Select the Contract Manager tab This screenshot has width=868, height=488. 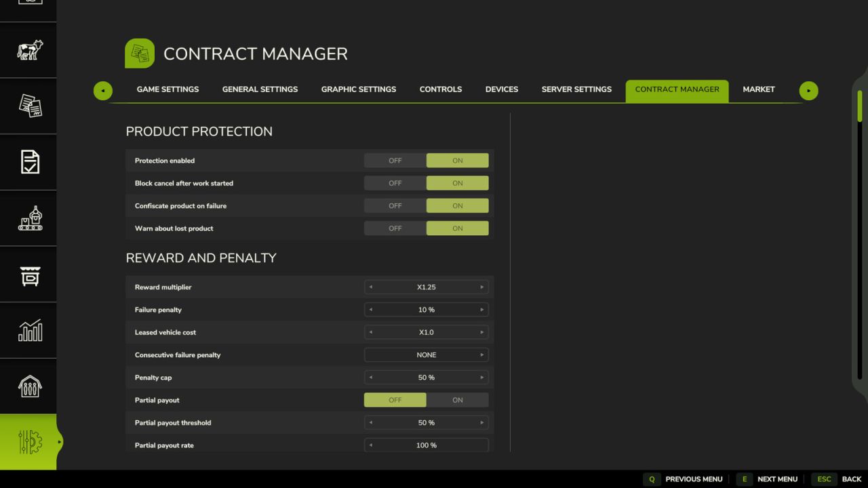(677, 91)
